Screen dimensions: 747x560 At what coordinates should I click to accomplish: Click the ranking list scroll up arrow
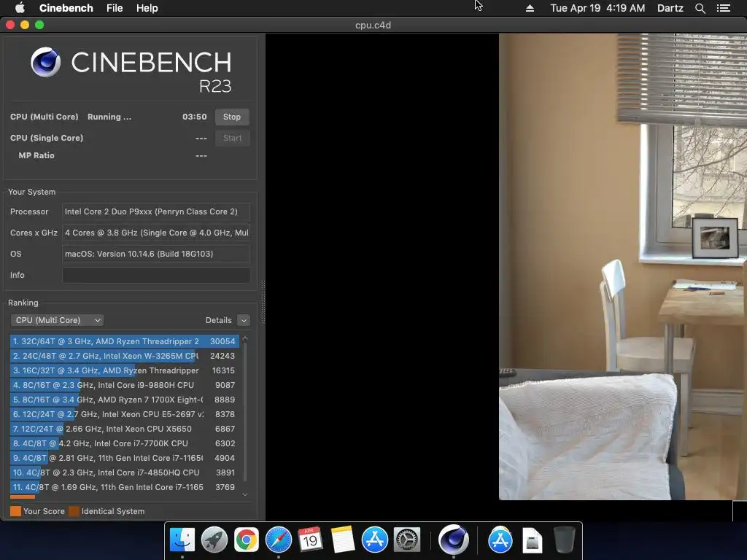point(245,338)
